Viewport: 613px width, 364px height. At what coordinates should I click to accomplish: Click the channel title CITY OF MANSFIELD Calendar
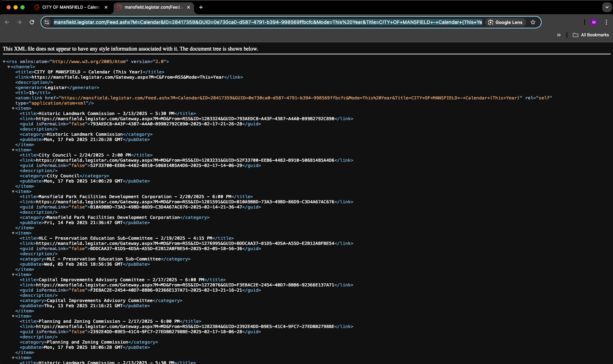coord(88,72)
